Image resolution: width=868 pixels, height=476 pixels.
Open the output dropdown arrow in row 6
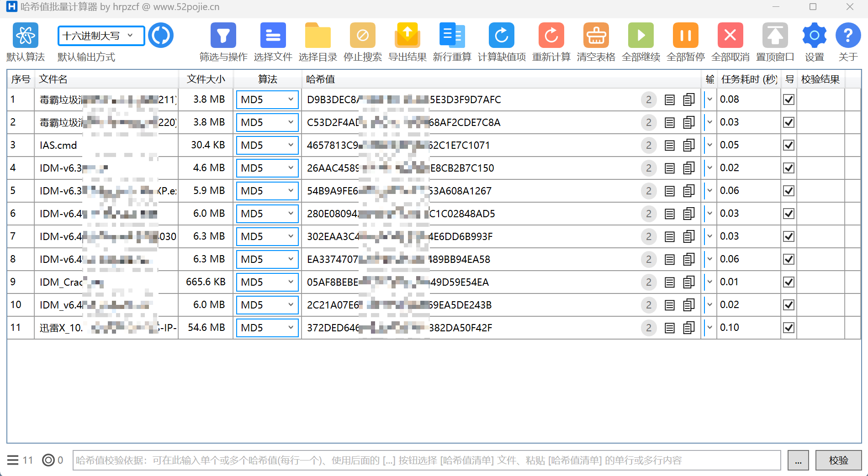709,214
